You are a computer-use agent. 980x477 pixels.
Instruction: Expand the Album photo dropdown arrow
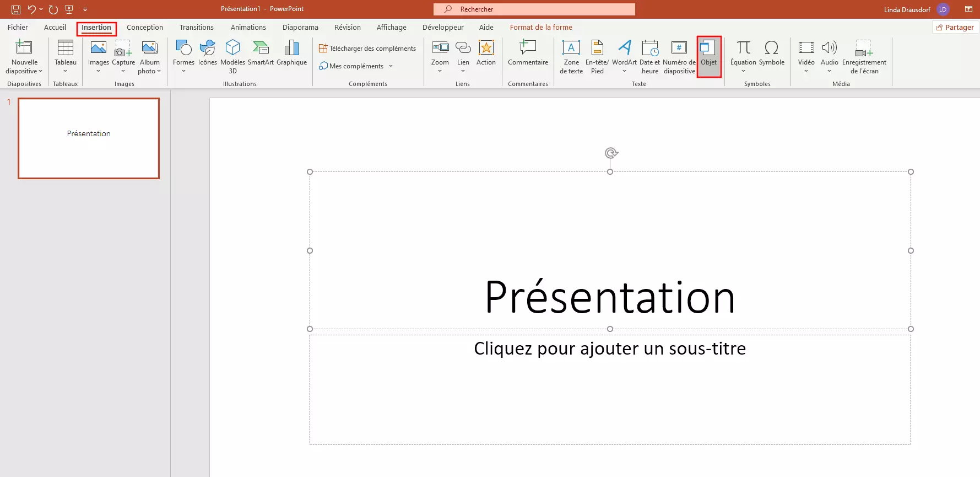point(159,71)
